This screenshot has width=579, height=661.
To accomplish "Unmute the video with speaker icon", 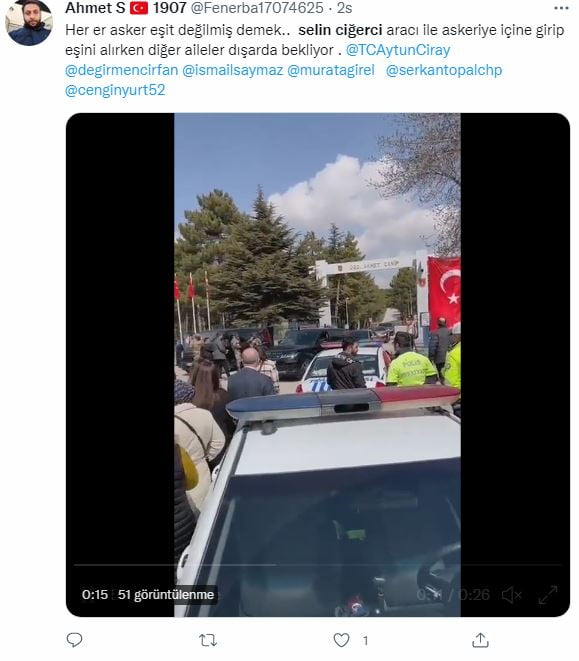I will coord(512,595).
